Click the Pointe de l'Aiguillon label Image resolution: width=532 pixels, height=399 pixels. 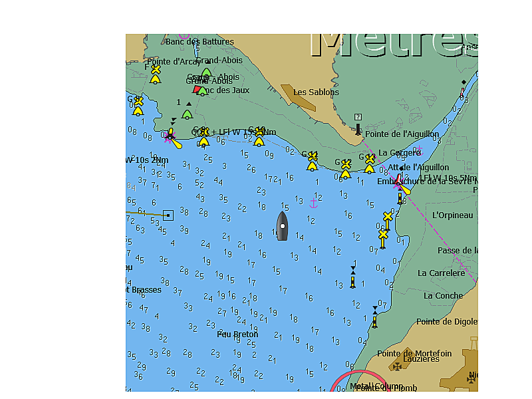pyautogui.click(x=402, y=134)
